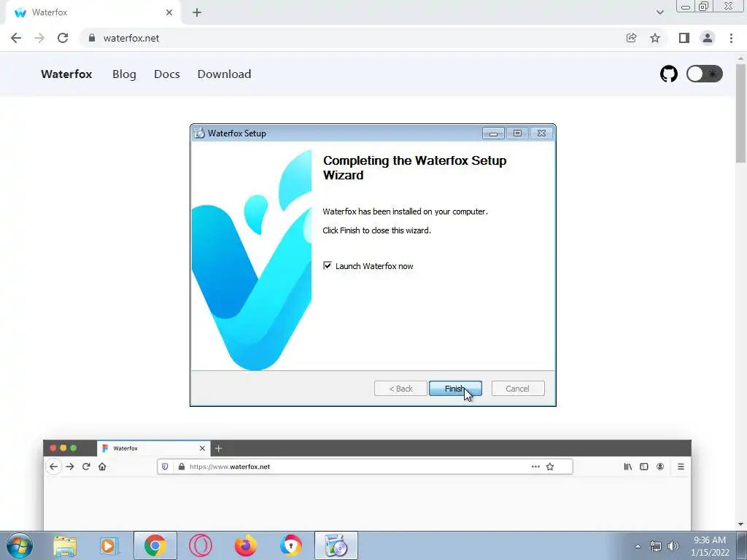
Task: Click the Waterfox site logo text
Action: 66,74
